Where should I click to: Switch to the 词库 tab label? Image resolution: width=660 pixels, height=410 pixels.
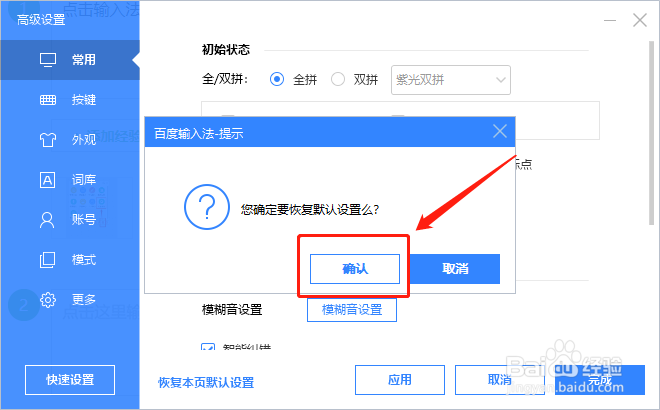click(84, 180)
